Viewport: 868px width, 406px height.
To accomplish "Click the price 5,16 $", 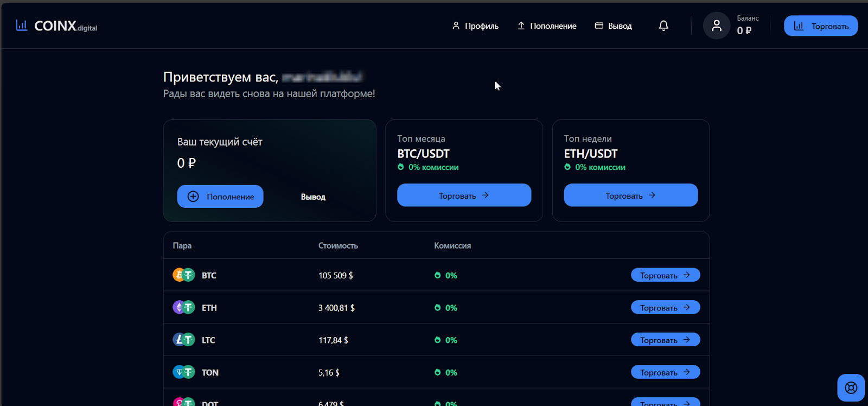I will point(329,372).
